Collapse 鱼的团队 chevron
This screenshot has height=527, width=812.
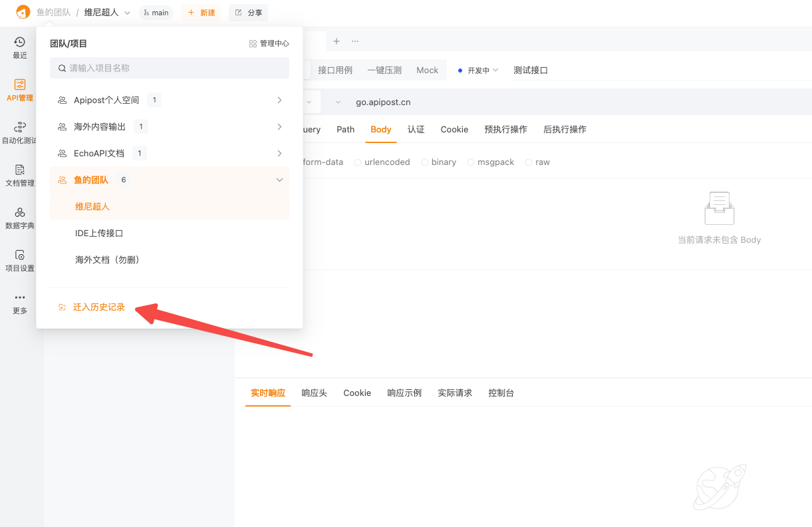pyautogui.click(x=279, y=180)
